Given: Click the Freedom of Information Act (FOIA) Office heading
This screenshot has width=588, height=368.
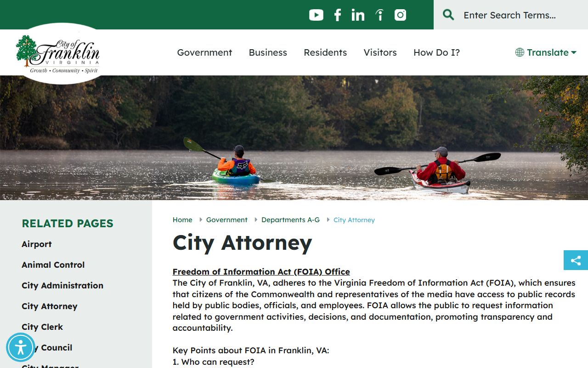Looking at the screenshot, I should click(x=261, y=271).
